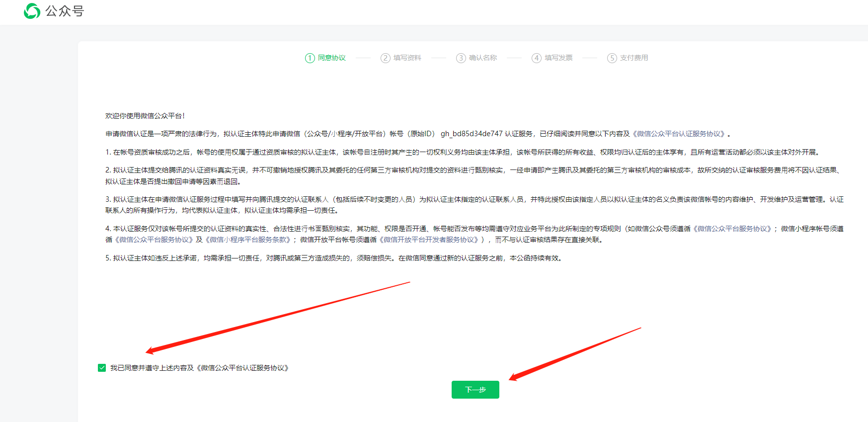
Task: Select step 2 填写资料 in progress bar
Action: 401,58
